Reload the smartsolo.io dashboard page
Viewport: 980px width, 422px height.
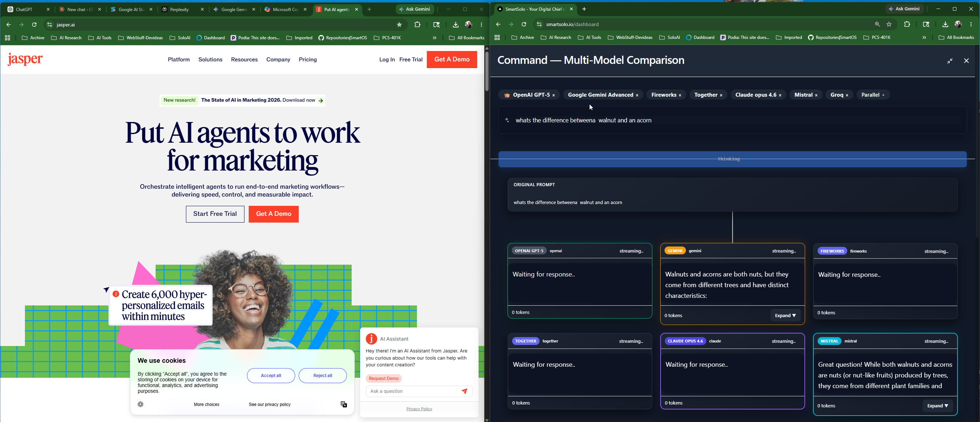click(524, 24)
